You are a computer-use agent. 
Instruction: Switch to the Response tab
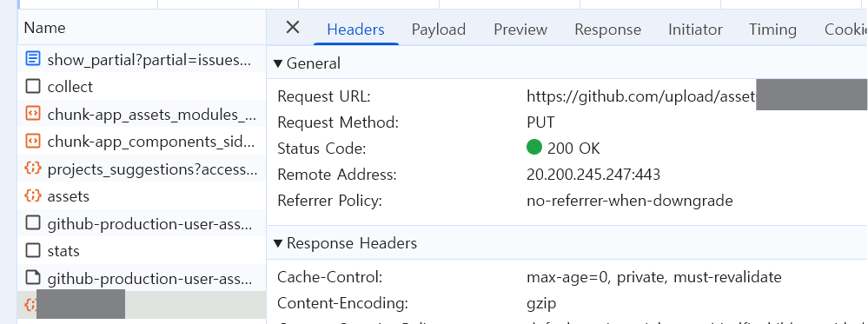point(608,30)
